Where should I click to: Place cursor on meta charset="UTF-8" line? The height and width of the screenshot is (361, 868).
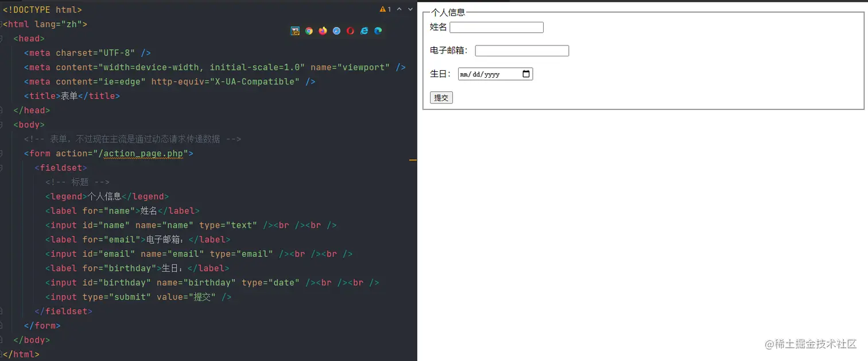87,53
